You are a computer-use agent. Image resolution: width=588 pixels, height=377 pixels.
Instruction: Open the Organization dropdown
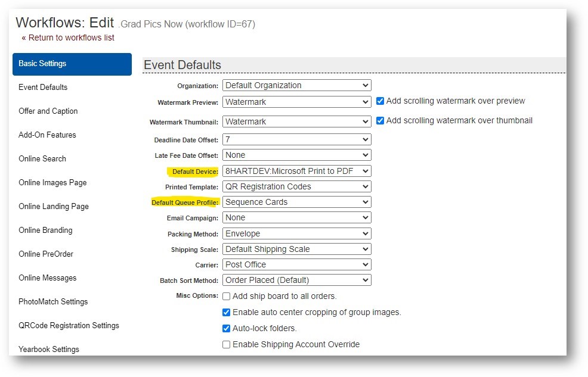[296, 85]
